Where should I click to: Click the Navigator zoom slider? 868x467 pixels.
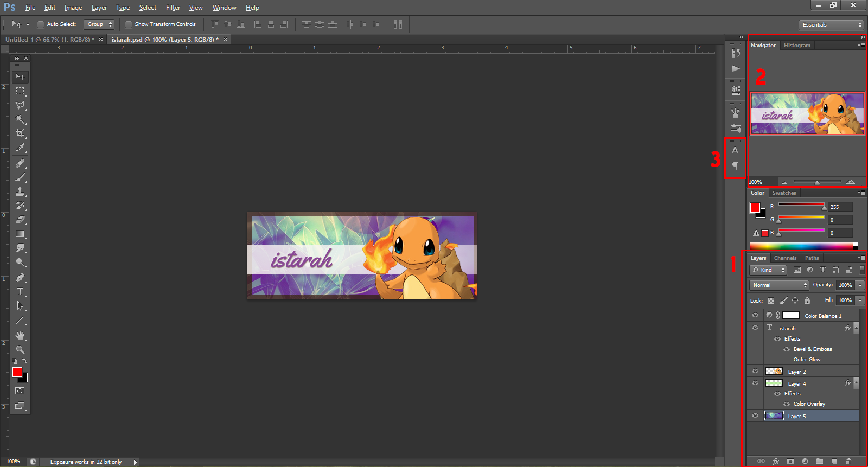pyautogui.click(x=817, y=182)
